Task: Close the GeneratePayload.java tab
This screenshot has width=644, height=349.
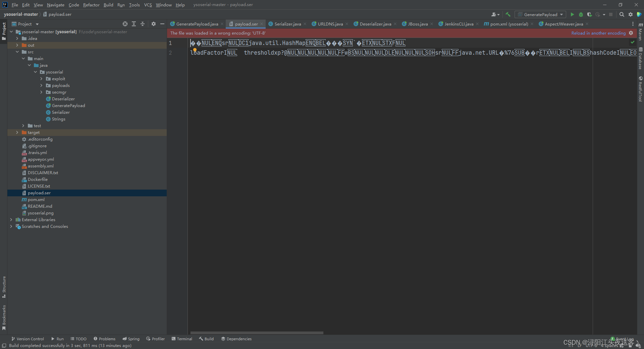Action: coord(222,24)
